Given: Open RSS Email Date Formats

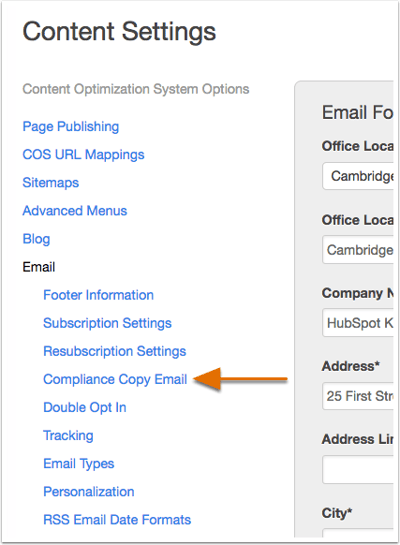Looking at the screenshot, I should pos(117,520).
